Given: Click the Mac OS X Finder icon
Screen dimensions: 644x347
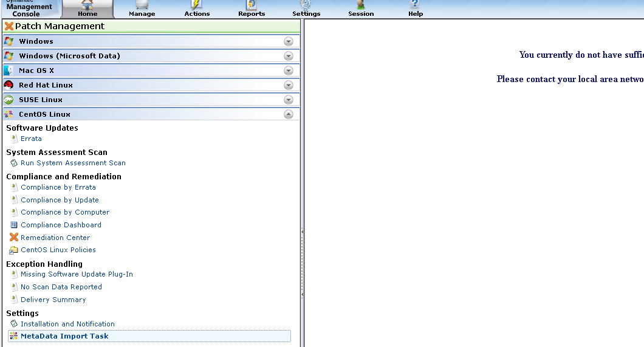Looking at the screenshot, I should pos(9,70).
